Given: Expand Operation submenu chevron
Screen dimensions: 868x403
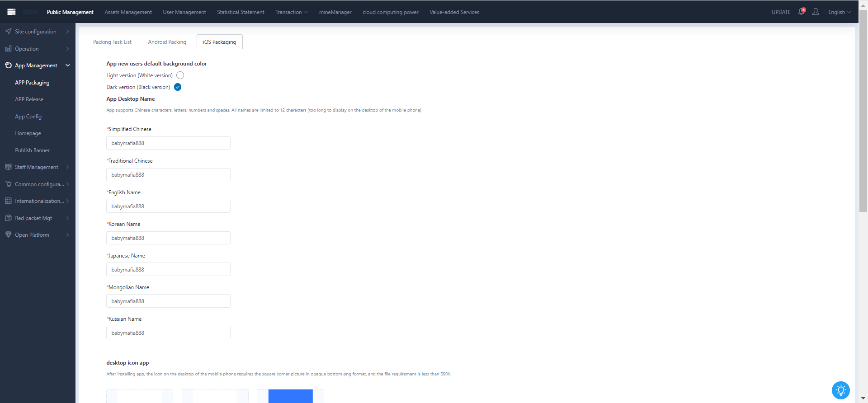Looking at the screenshot, I should [68, 48].
